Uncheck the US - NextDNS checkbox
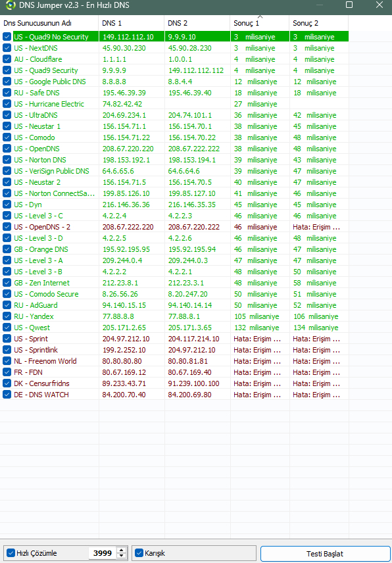The width and height of the screenshot is (392, 563). 7,48
